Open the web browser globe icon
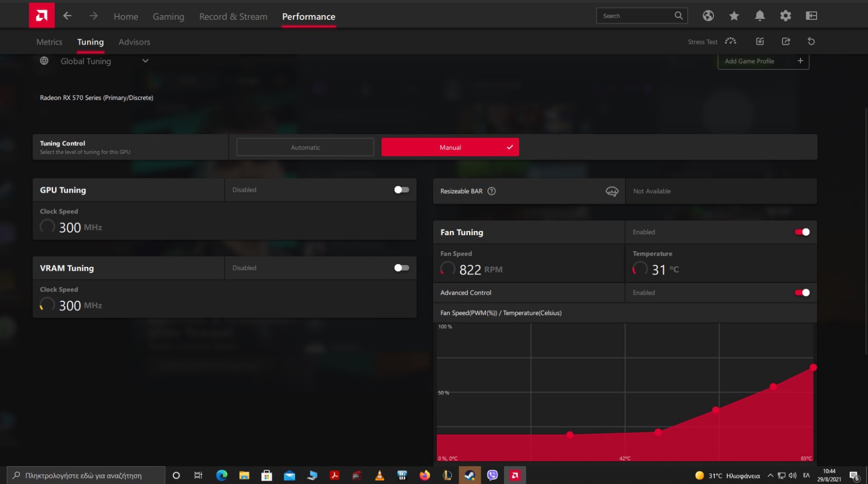 (708, 16)
